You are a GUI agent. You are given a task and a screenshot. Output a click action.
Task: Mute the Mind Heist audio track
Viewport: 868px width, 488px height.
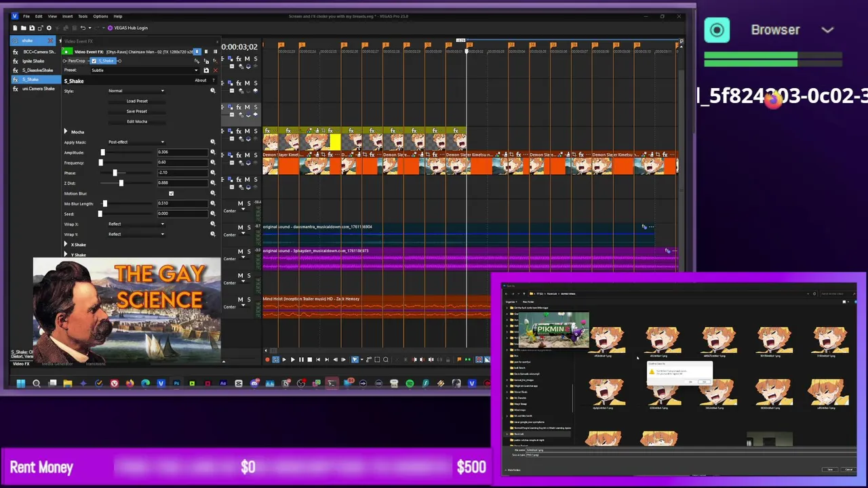[240, 300]
